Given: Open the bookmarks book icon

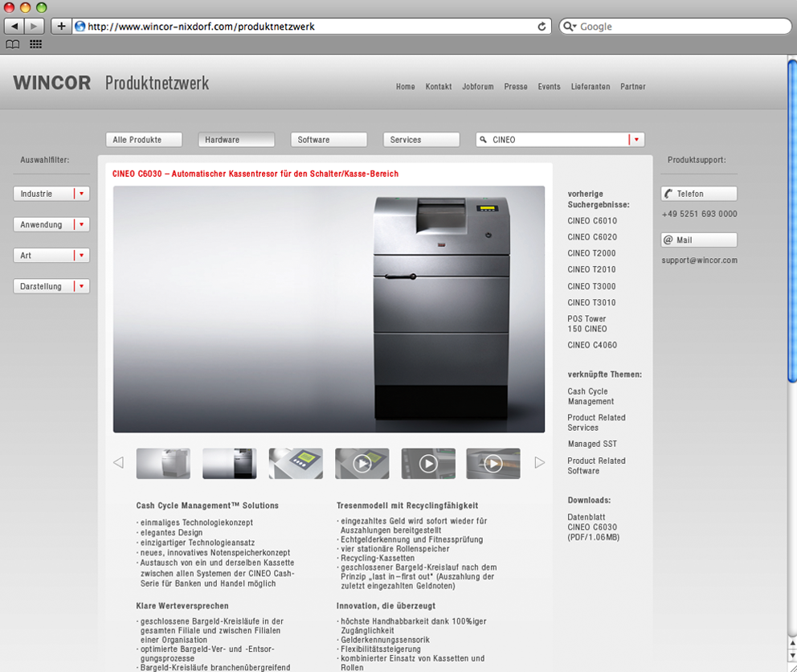Looking at the screenshot, I should (x=13, y=44).
